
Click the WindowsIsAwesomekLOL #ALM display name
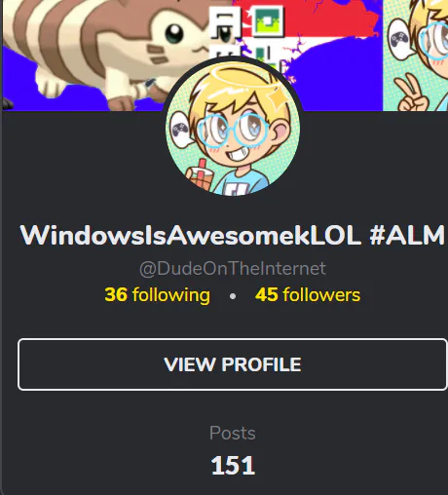(x=233, y=235)
